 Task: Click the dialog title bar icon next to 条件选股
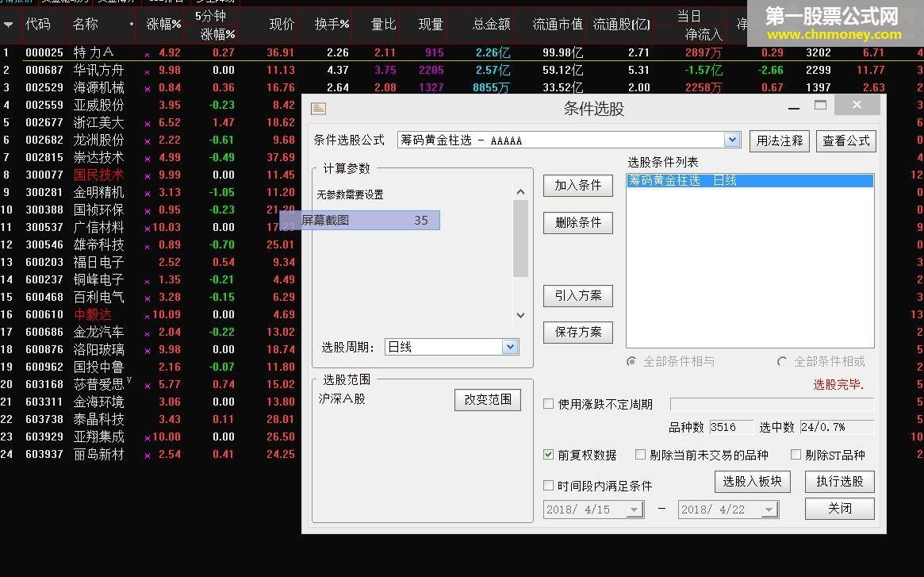point(318,109)
